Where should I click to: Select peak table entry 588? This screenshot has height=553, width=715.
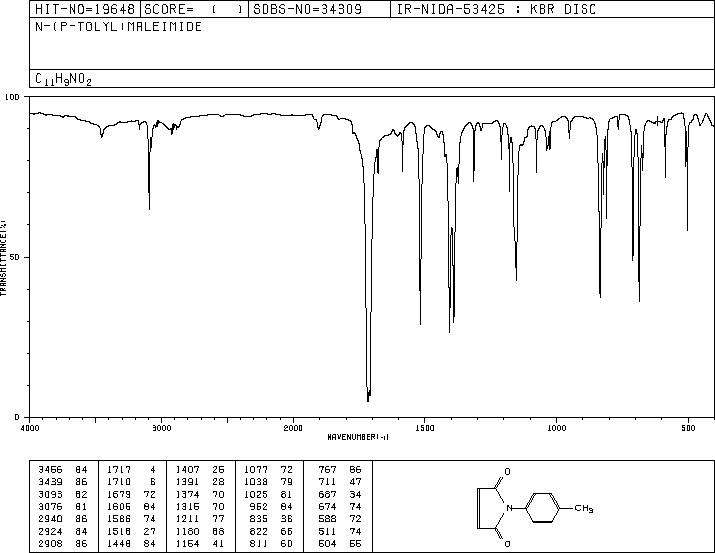(327, 519)
